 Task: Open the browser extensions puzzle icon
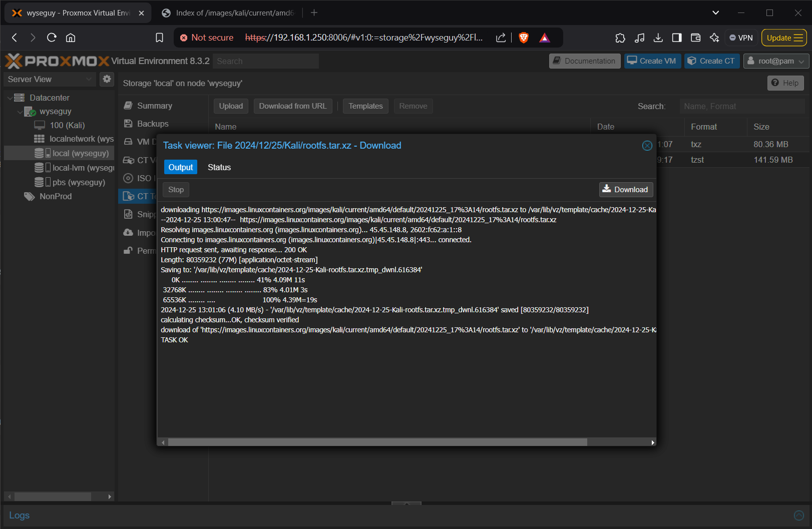point(620,38)
